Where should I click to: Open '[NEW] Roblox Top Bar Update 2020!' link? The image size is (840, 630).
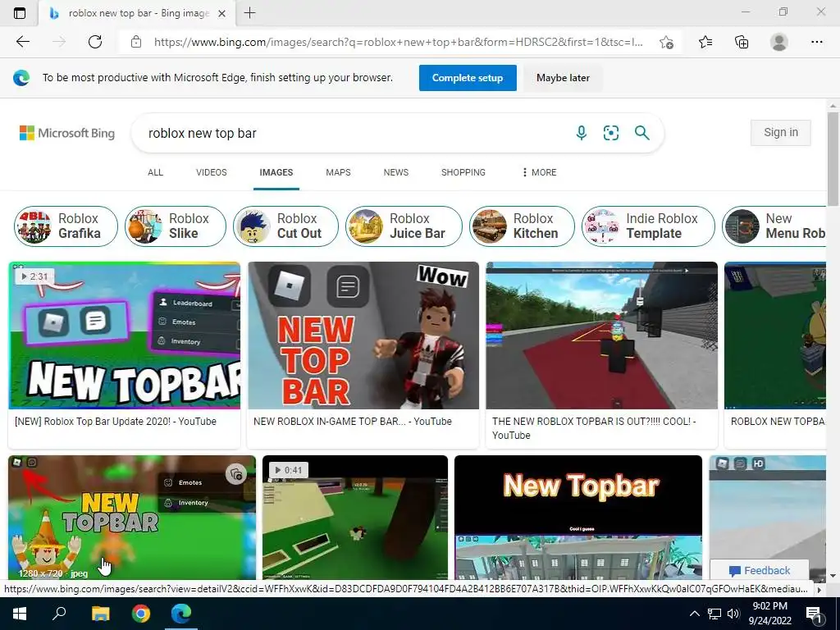[116, 422]
